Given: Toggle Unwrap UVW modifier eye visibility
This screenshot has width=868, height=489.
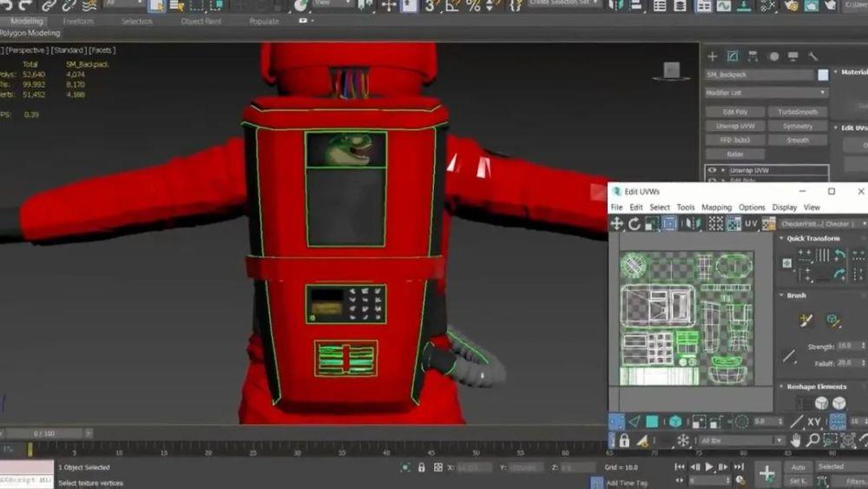Looking at the screenshot, I should (x=712, y=170).
